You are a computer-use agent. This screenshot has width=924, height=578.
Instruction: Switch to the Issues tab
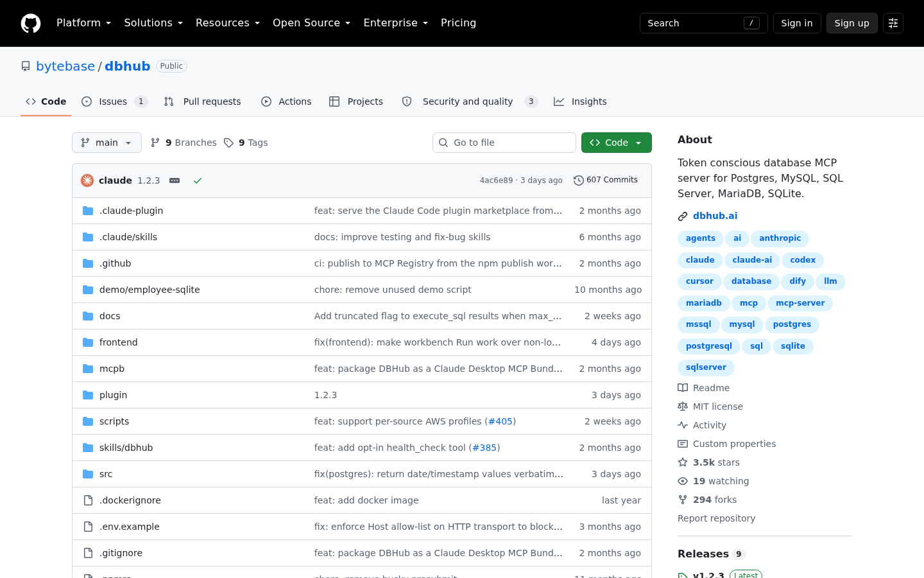pos(114,101)
